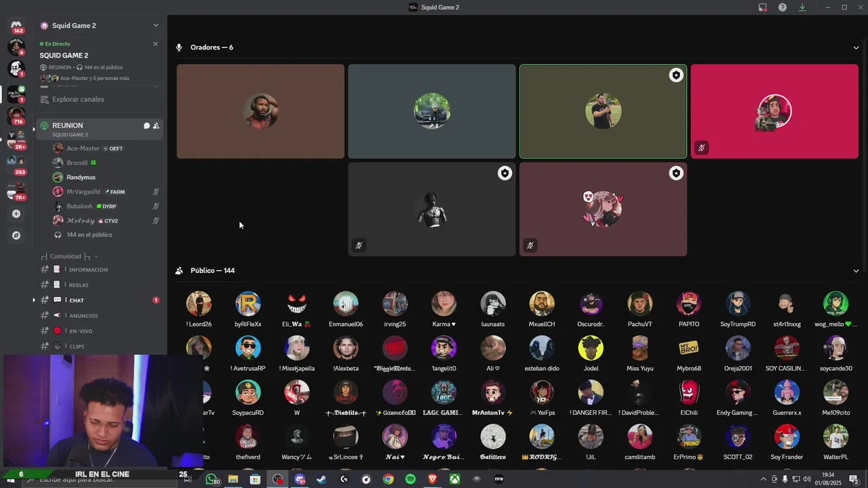Open stage chat bubble icon next to REUNION
Viewport: 868px width, 488px height.
[x=146, y=125]
